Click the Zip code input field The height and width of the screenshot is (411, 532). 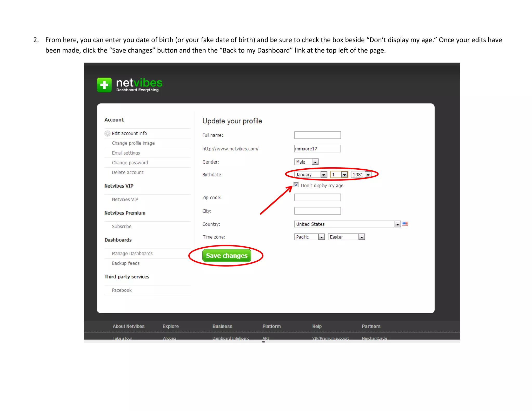(317, 197)
